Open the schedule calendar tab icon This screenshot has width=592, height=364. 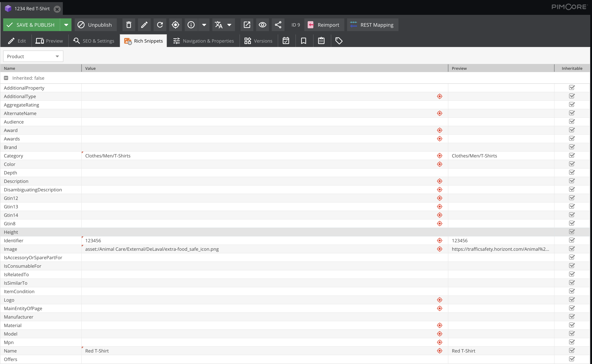point(286,41)
